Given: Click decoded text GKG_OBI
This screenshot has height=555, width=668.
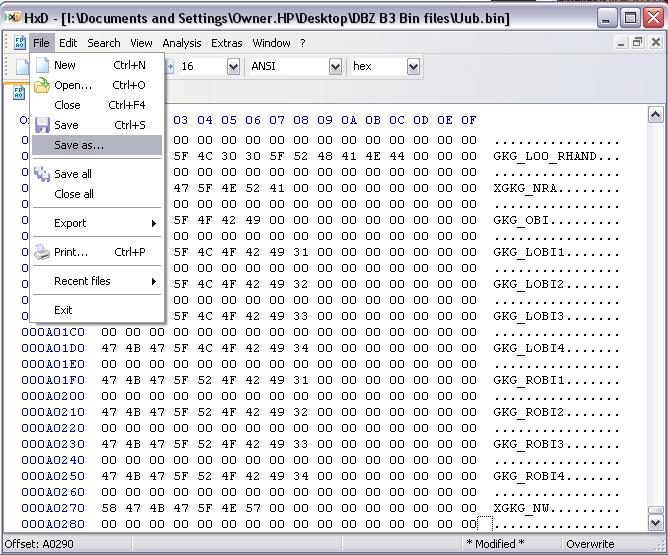Looking at the screenshot, I should tap(521, 220).
